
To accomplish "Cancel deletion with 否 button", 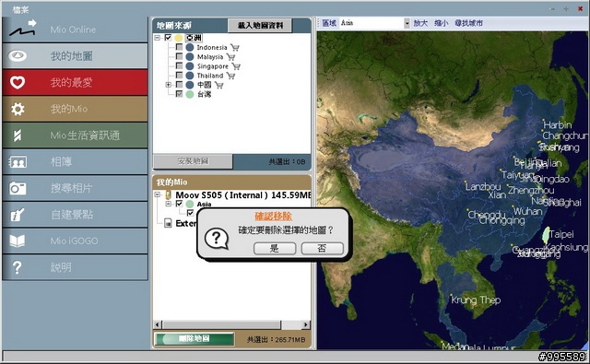I will pos(322,248).
